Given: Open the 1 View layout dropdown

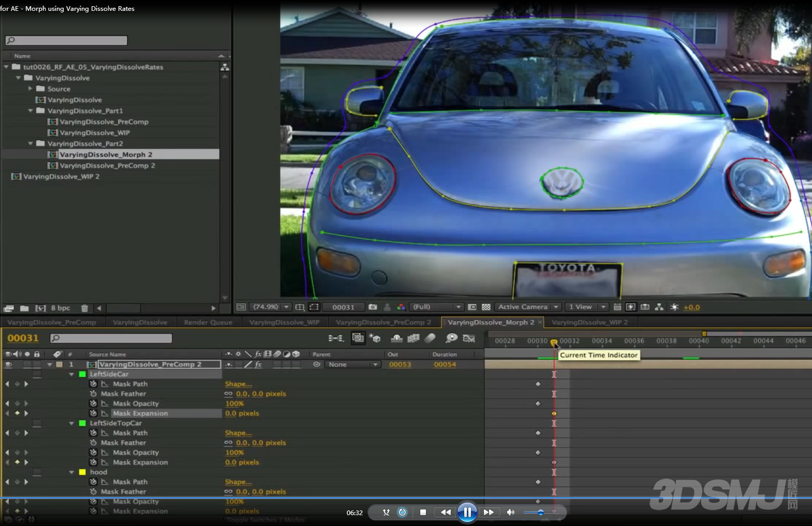Looking at the screenshot, I should (x=586, y=307).
